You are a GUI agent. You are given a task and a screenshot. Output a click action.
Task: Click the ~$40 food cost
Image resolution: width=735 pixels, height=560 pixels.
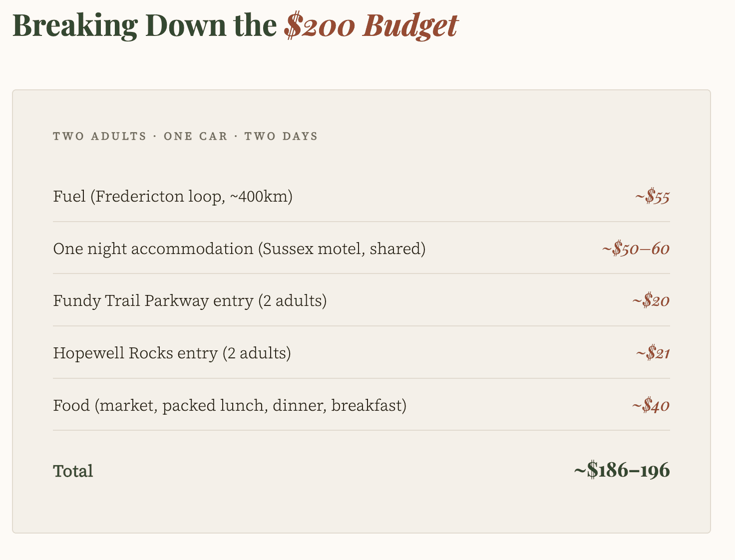(651, 405)
